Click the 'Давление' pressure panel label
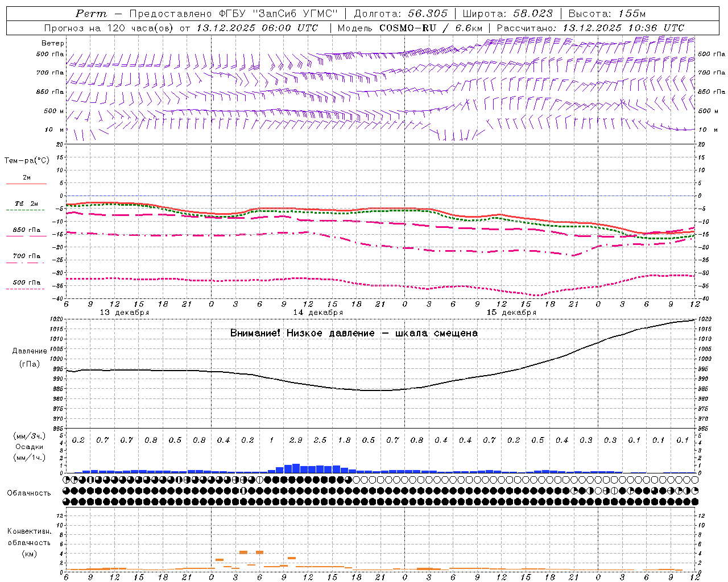 [x=29, y=351]
